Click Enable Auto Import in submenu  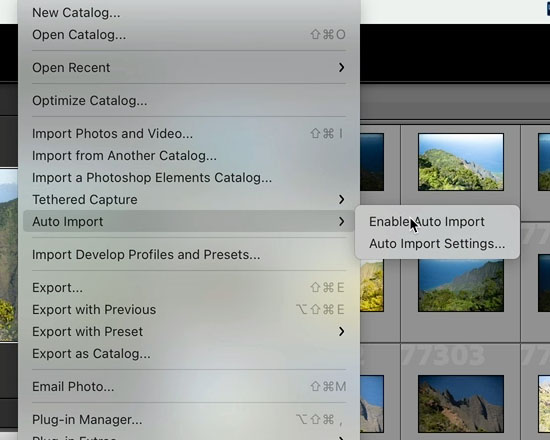(x=427, y=222)
